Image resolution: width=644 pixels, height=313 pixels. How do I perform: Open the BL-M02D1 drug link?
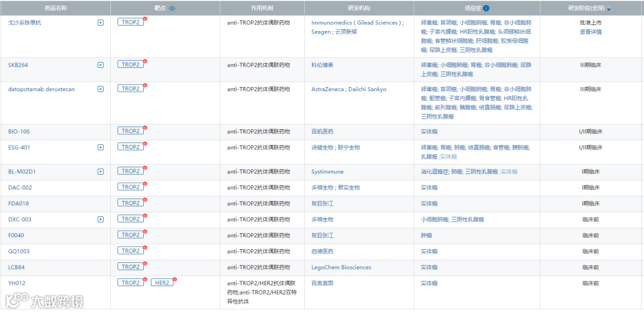22,172
